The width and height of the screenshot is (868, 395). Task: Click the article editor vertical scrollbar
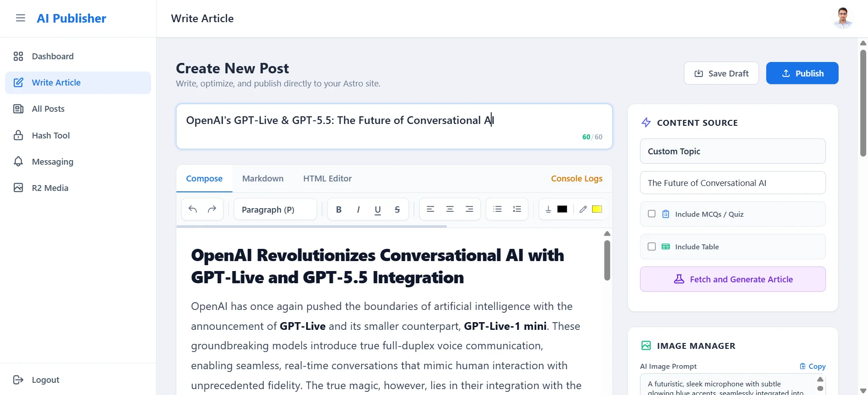607,261
